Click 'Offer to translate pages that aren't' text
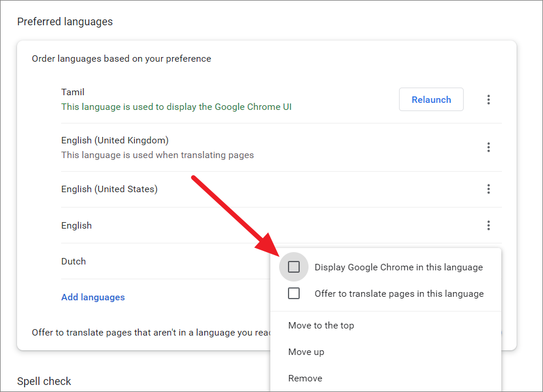Image resolution: width=543 pixels, height=392 pixels. click(x=151, y=333)
